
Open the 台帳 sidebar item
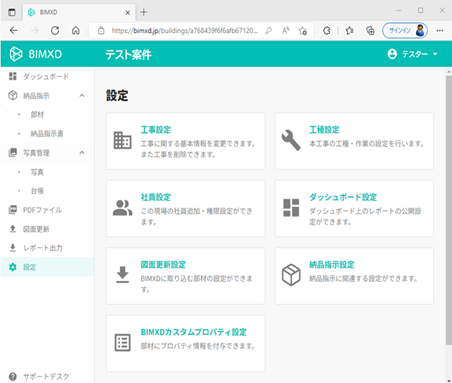37,191
